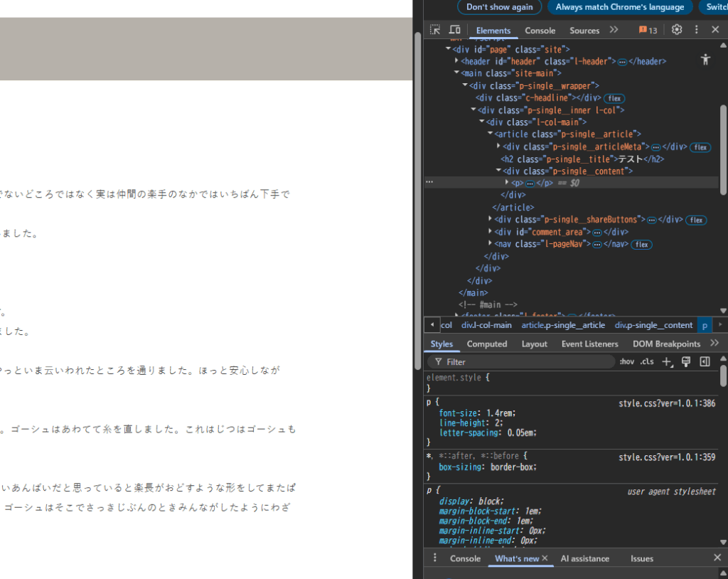728x579 pixels.
Task: Click the accessibility icon in Elements panel
Action: click(x=705, y=60)
